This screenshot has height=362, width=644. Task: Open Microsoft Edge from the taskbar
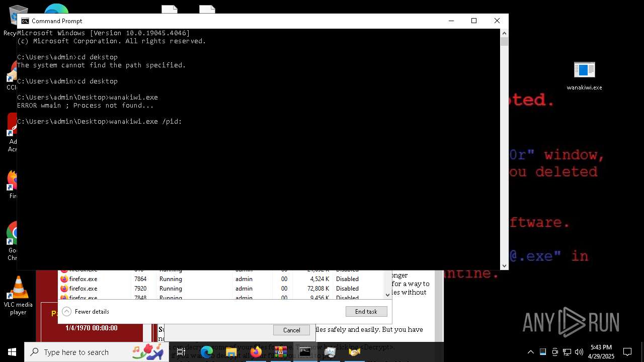(x=207, y=352)
